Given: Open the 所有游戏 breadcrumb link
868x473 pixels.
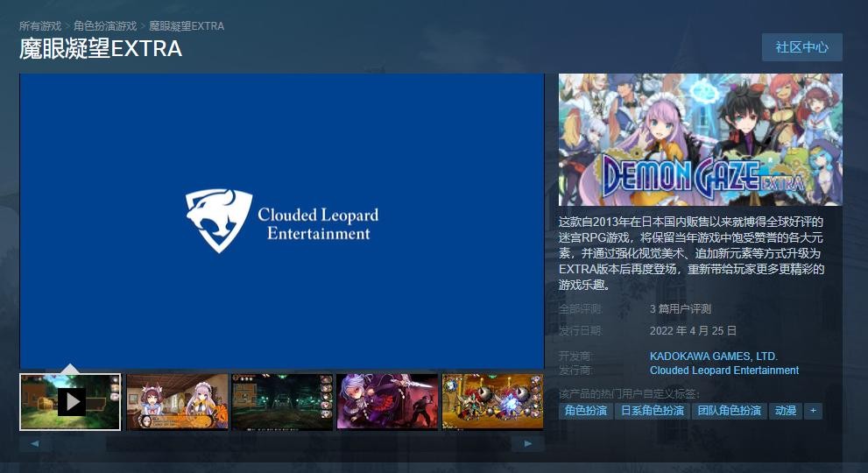Looking at the screenshot, I should pos(40,26).
